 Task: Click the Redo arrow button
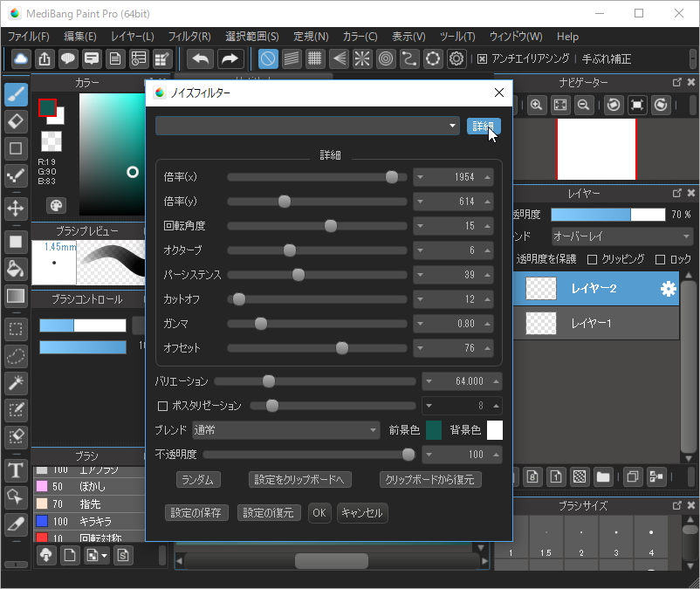(x=230, y=59)
